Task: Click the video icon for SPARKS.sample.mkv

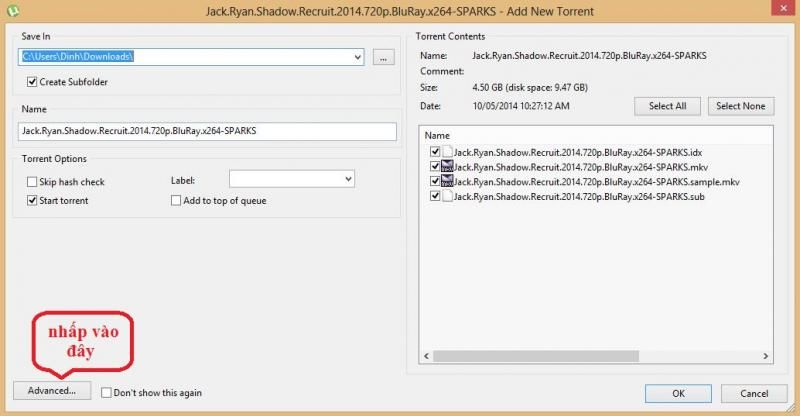Action: click(447, 181)
